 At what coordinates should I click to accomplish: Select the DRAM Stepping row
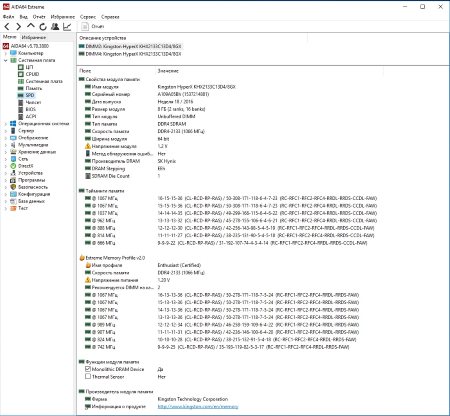[125, 168]
